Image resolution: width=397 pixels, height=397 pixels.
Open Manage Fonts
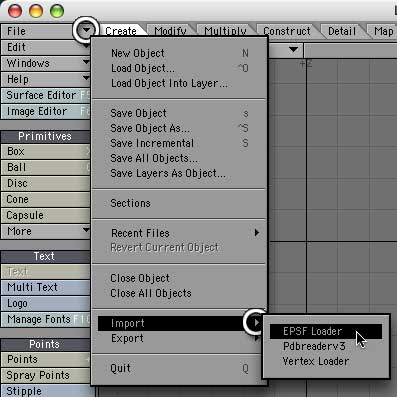[46, 319]
